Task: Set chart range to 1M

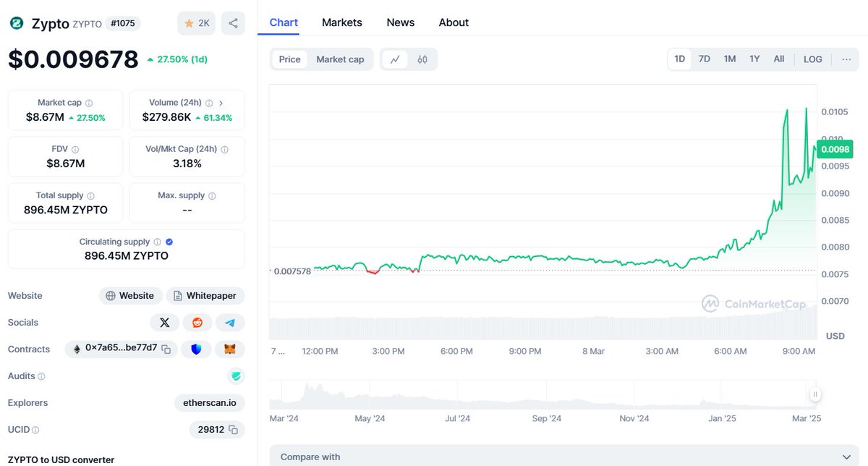Action: pyautogui.click(x=730, y=59)
